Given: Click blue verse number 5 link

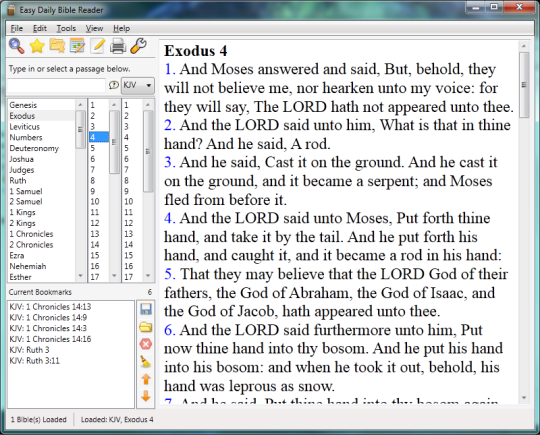Looking at the screenshot, I should tap(170, 274).
